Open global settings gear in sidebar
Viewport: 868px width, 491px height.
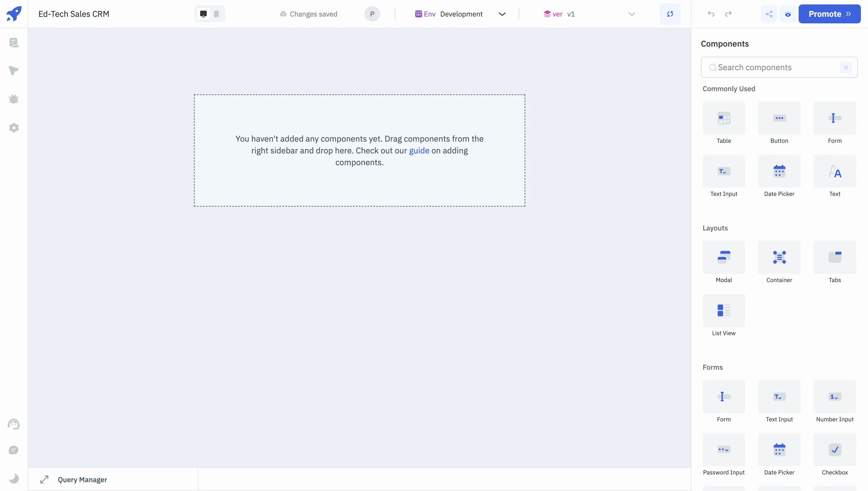[14, 128]
